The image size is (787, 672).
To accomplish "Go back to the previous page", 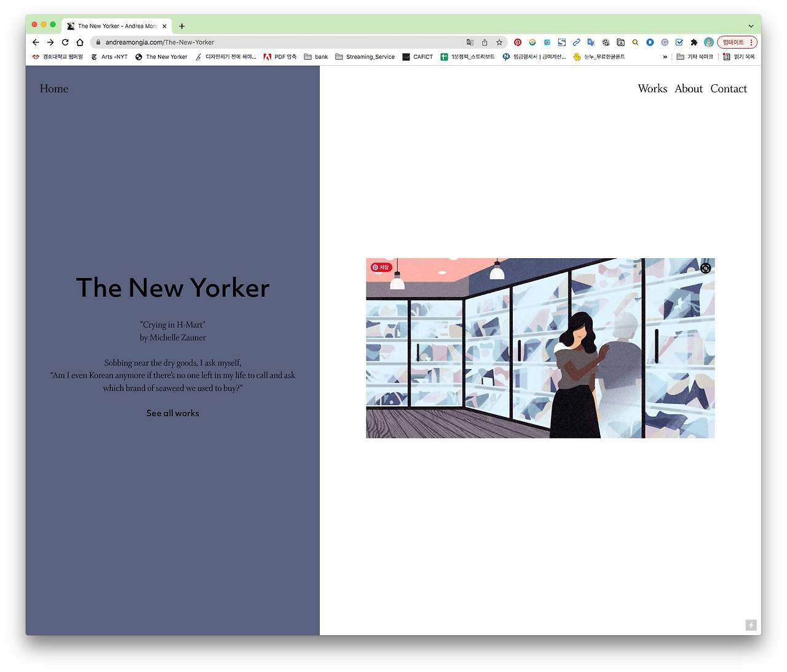I will point(36,42).
